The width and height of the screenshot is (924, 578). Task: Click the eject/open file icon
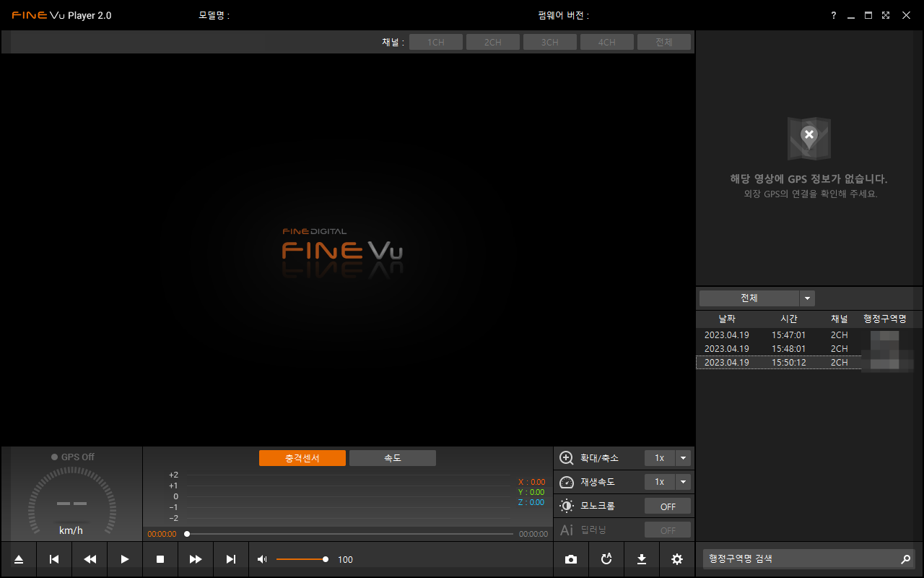(x=19, y=559)
